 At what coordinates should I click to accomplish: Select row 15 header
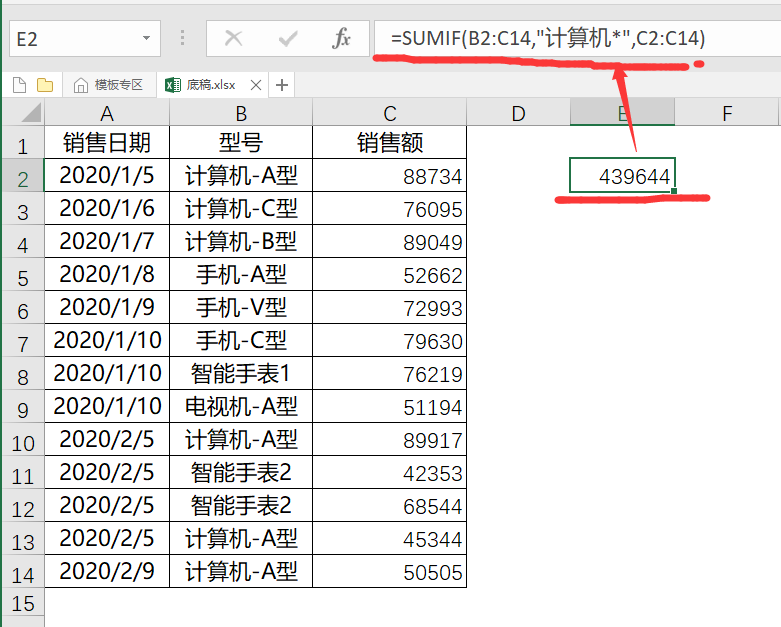(23, 603)
